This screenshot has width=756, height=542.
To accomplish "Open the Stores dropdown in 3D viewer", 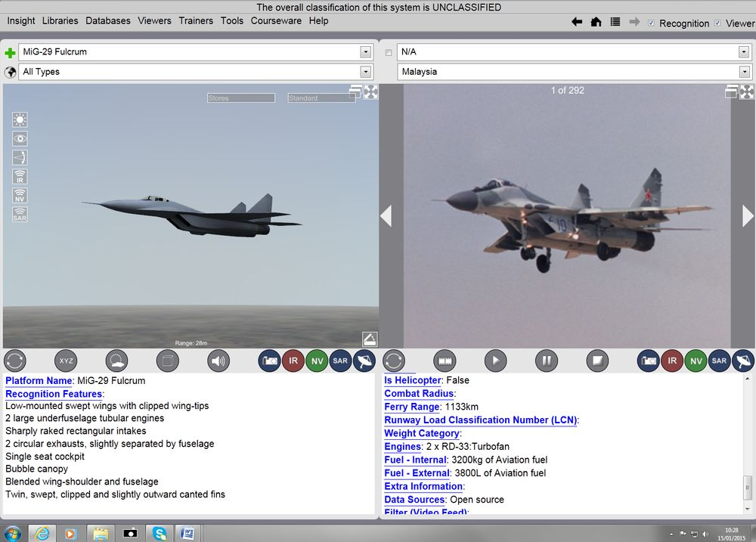I will click(x=241, y=98).
